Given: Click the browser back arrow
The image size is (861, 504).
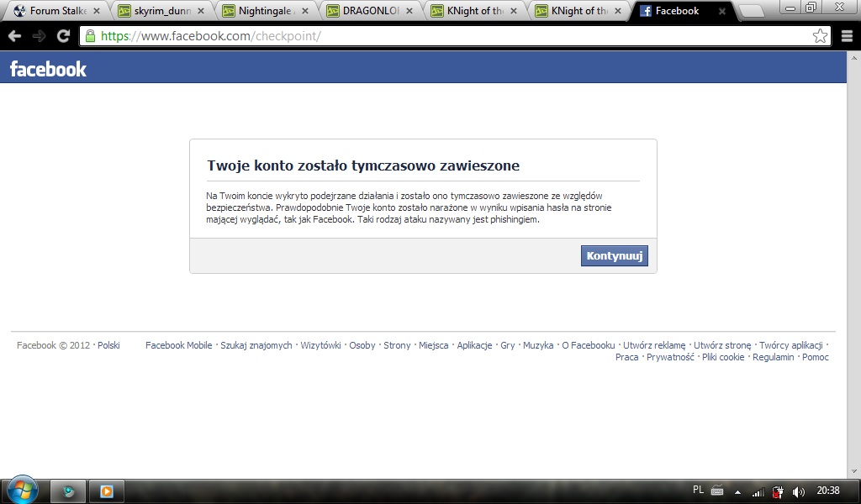Looking at the screenshot, I should 15,36.
